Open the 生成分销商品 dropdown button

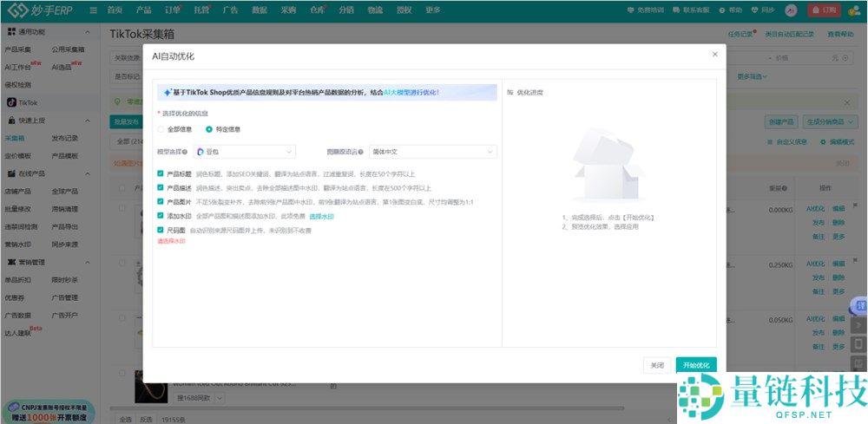pyautogui.click(x=832, y=122)
